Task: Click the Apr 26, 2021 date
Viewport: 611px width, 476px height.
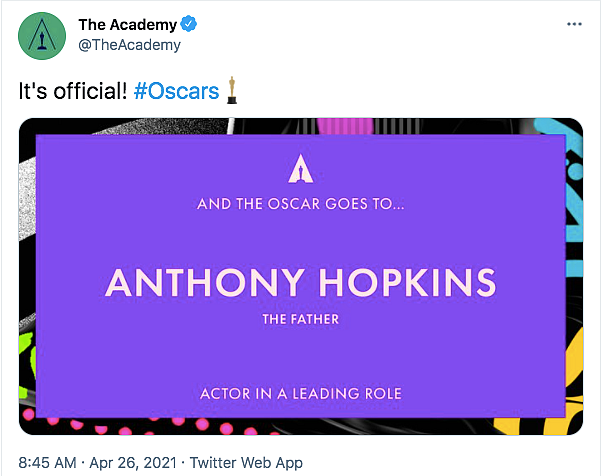Action: tap(133, 463)
